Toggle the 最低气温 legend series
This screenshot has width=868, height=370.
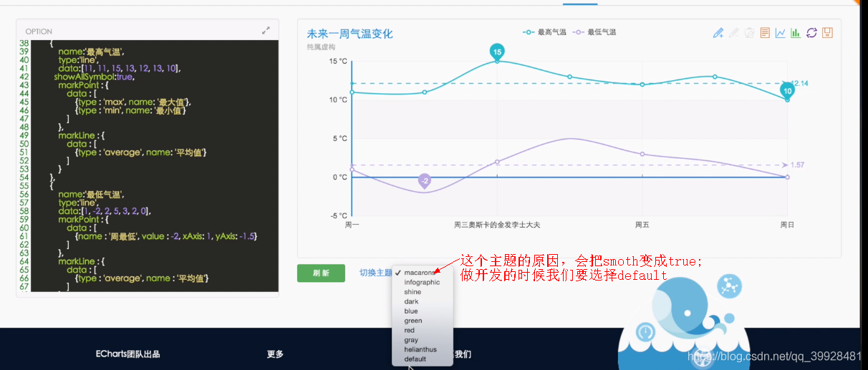(594, 32)
